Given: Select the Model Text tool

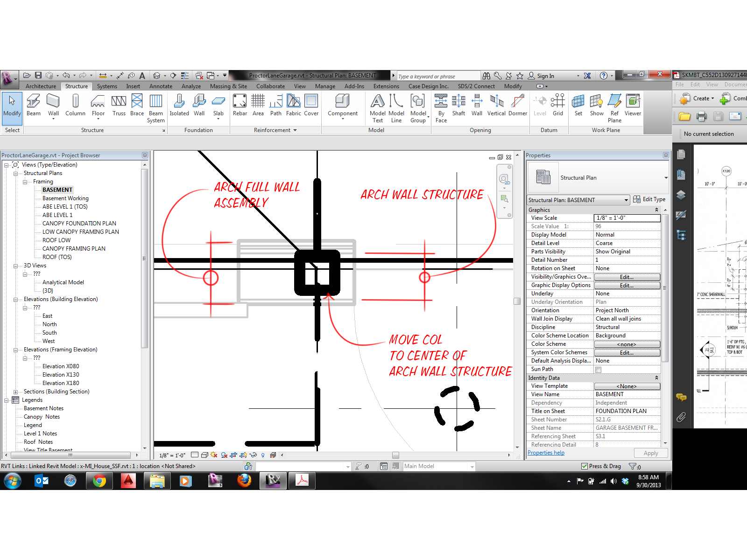Looking at the screenshot, I should point(378,107).
